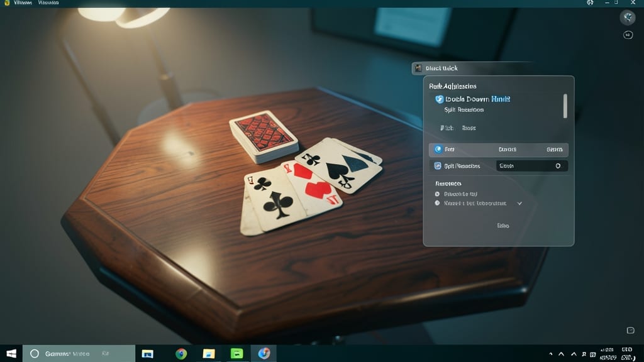
Task: Open the Windows Start menu
Action: click(x=11, y=353)
